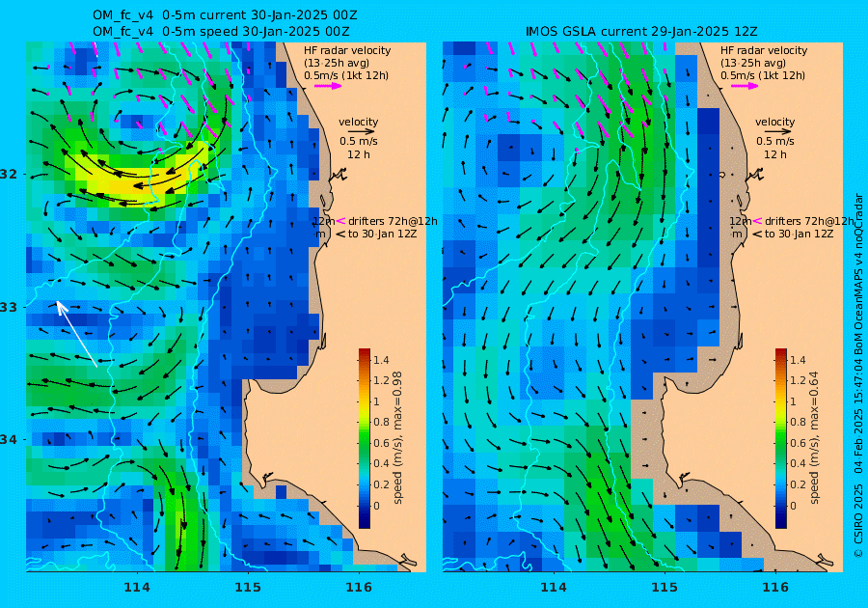Click the left speed colorbar
868x608 pixels.
point(365,438)
